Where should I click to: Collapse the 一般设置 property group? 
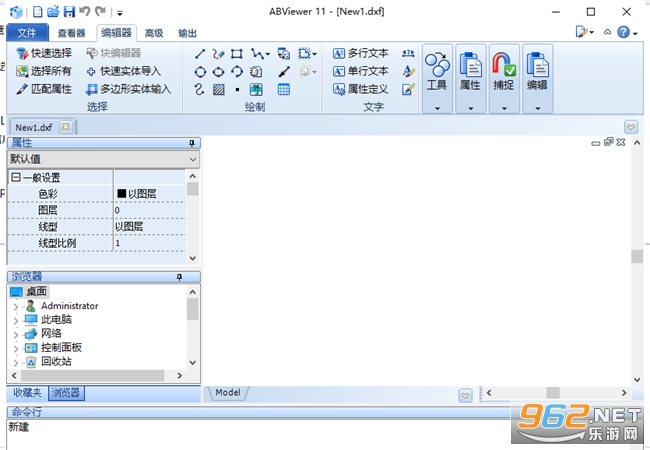tap(16, 177)
